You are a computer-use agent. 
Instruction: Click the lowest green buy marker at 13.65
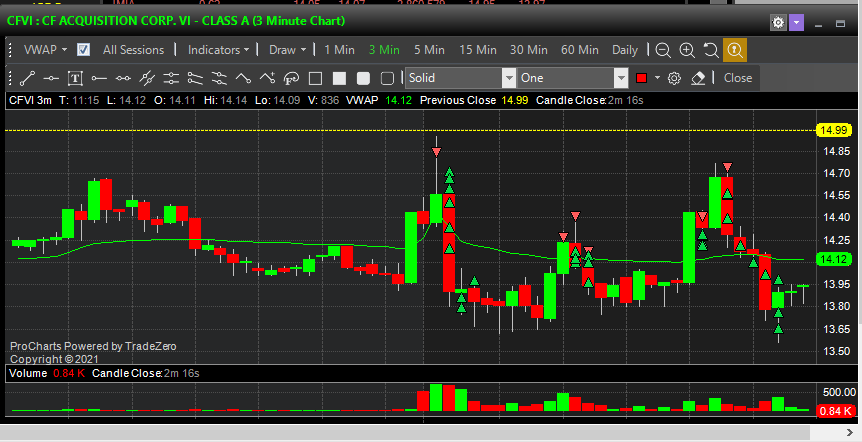(x=778, y=329)
